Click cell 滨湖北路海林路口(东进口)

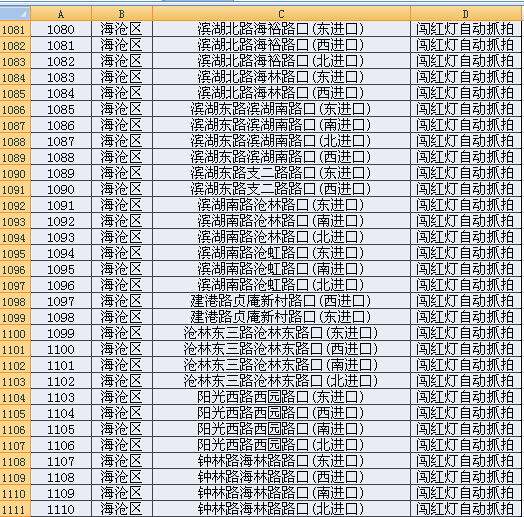281,77
